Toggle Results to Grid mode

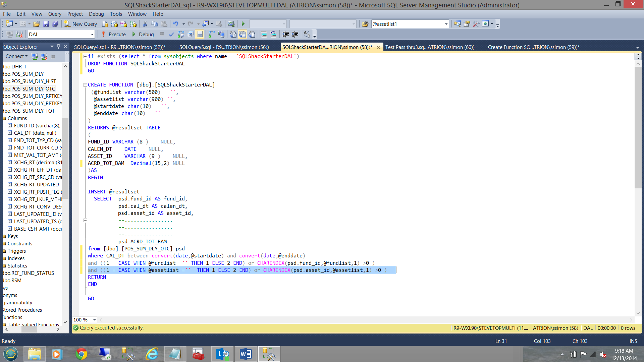coord(243,34)
